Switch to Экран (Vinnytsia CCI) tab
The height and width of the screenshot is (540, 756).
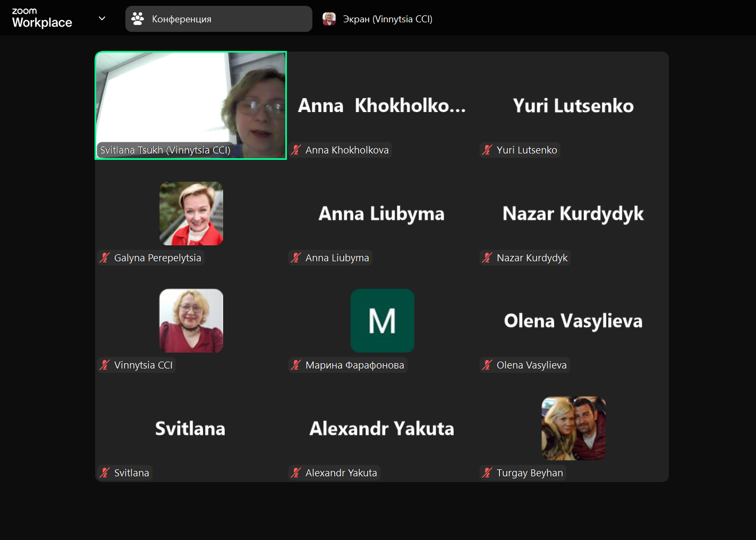[x=378, y=19]
